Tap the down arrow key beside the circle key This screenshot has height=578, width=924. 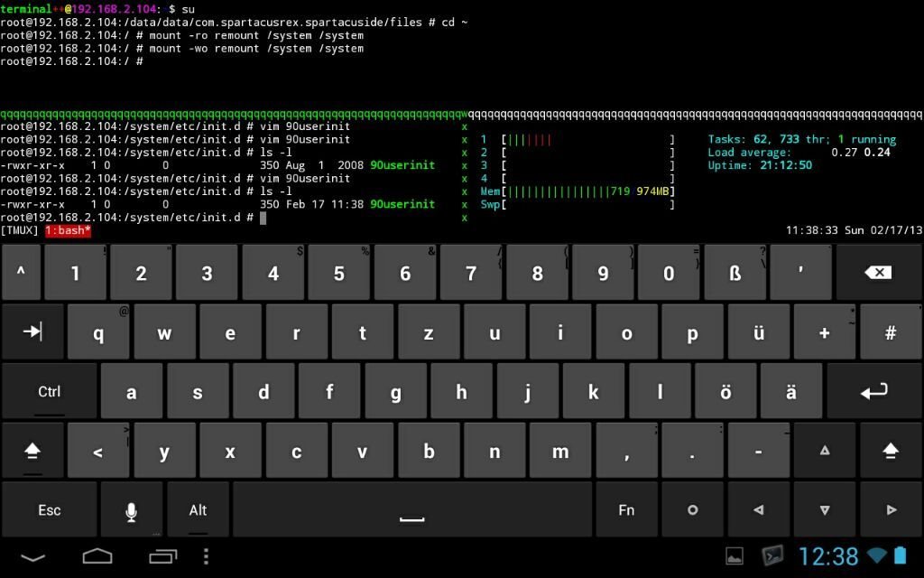click(x=825, y=510)
